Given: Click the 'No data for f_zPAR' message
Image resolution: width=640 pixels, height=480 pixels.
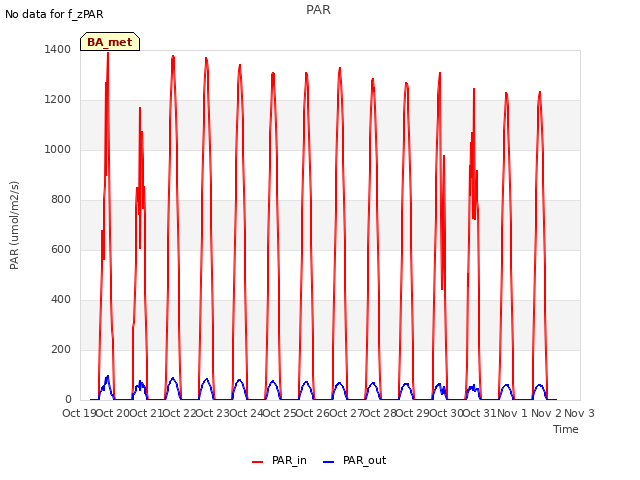Looking at the screenshot, I should click(x=54, y=14).
